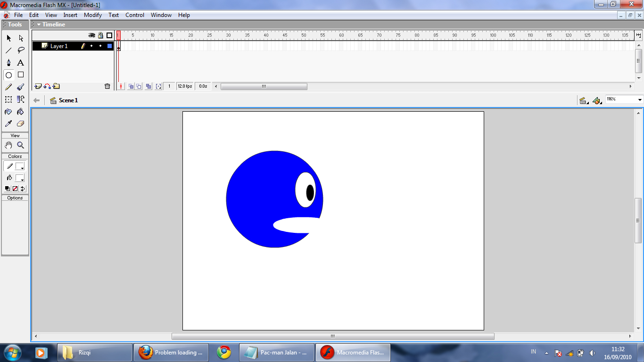Toggle Layer 1 outline color square

tap(109, 46)
